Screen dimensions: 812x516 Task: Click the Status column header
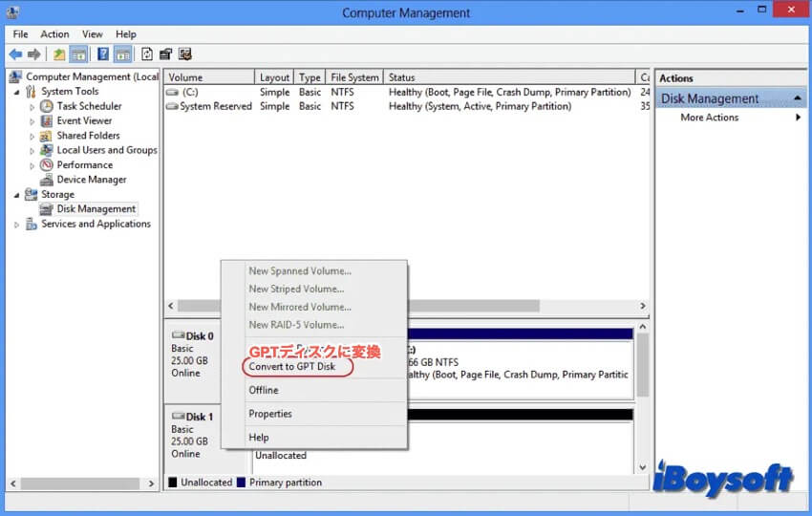(401, 77)
